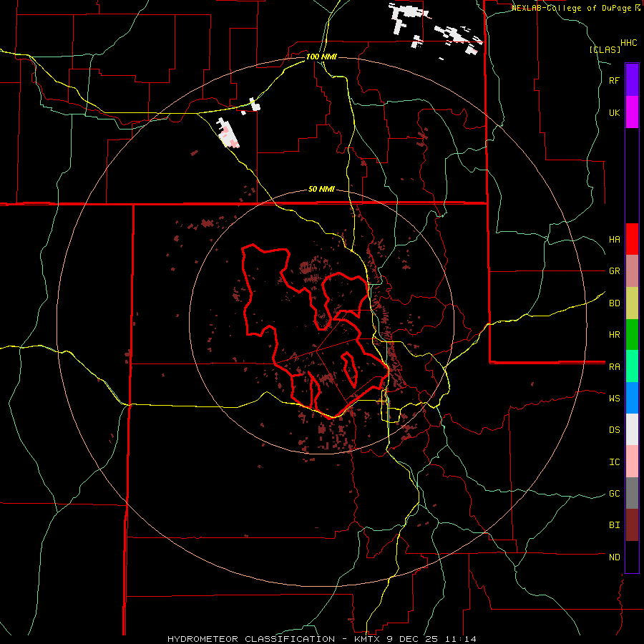This screenshot has height=644, width=644.
Task: Click the KMTX radar site identifier
Action: (x=366, y=639)
